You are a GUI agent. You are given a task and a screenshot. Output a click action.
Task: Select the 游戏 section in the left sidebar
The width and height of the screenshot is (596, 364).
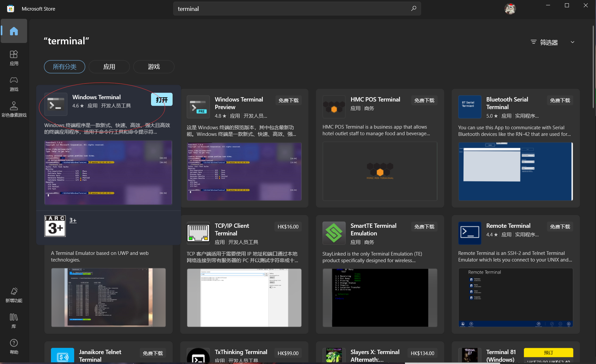pyautogui.click(x=14, y=84)
